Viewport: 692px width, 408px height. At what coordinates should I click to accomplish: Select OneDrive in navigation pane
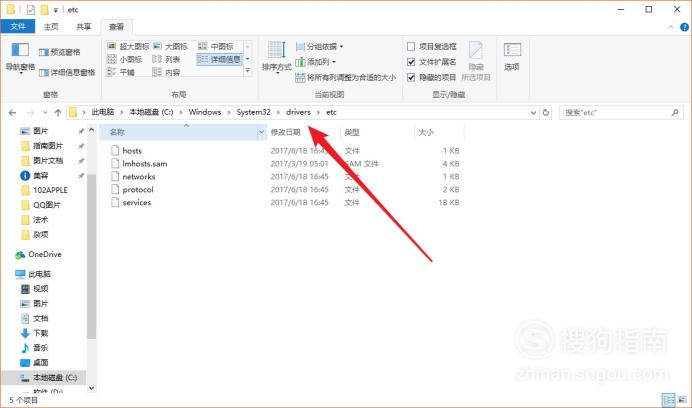45,254
